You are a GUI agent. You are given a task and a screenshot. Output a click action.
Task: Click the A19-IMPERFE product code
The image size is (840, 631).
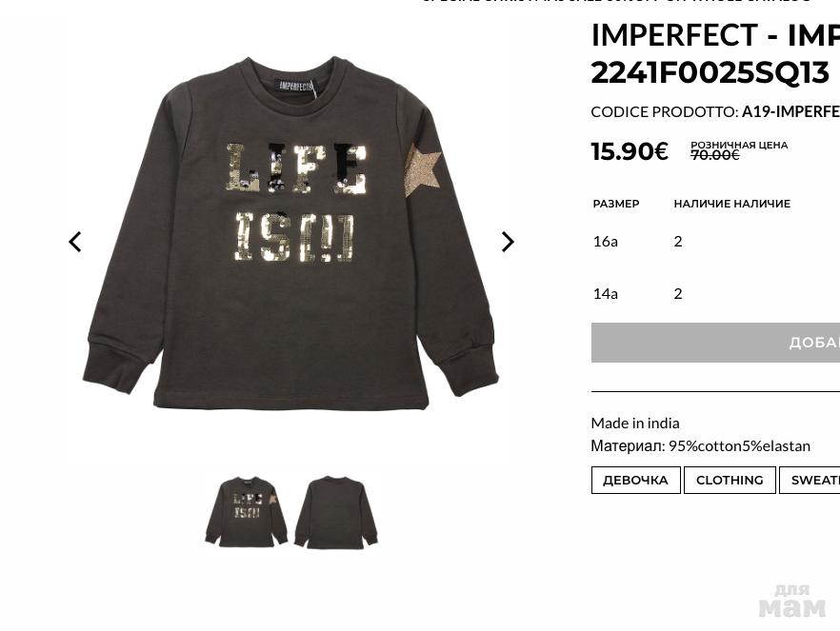(790, 111)
